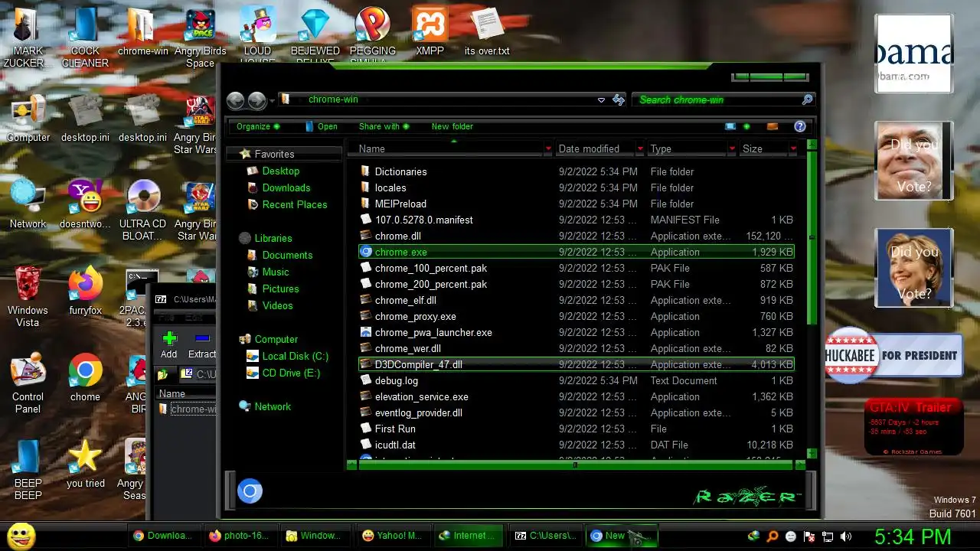Open doesntwo... Yahoo Messenger desktop icon
This screenshot has height=551, width=980.
pyautogui.click(x=85, y=197)
